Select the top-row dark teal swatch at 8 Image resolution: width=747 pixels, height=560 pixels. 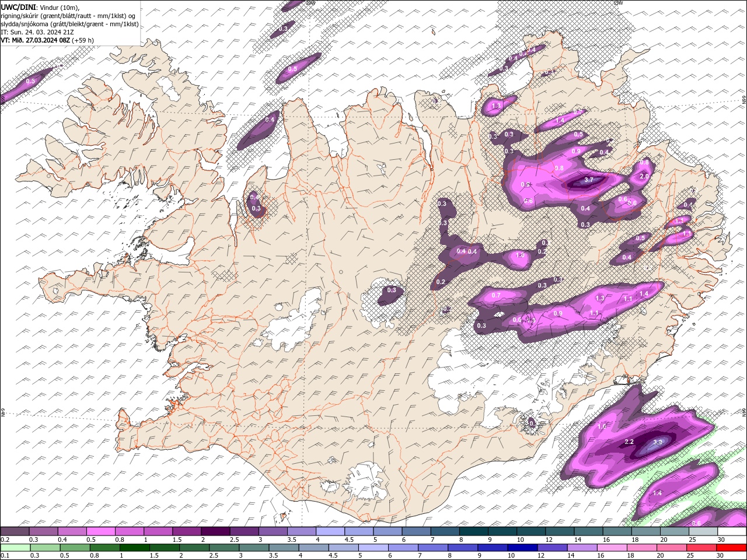(474, 531)
